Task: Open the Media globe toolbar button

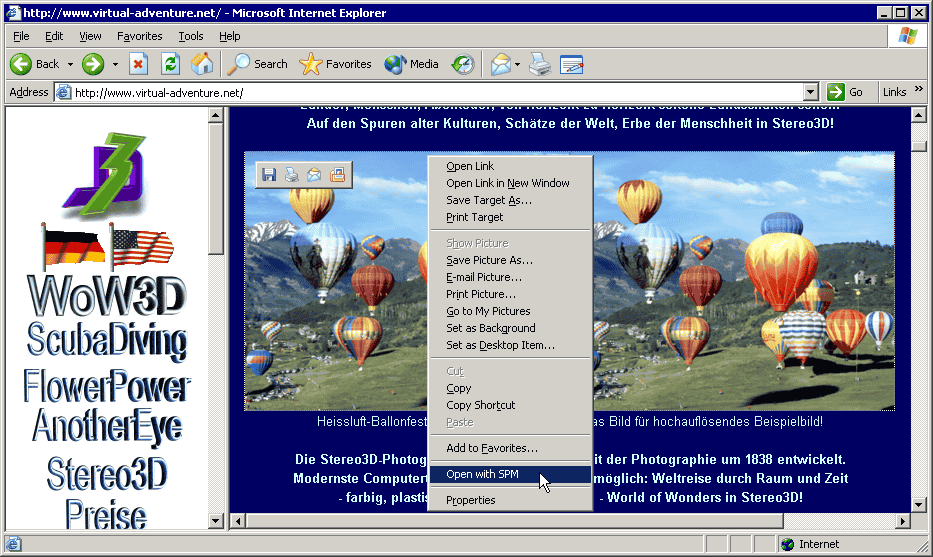Action: click(412, 64)
